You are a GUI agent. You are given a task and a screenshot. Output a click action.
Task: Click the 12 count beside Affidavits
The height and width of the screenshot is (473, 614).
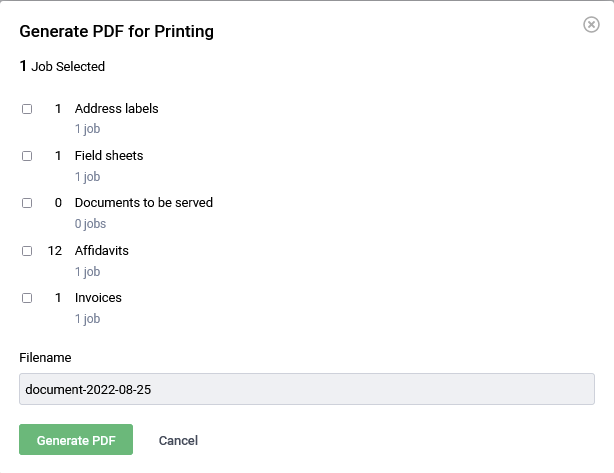point(55,250)
